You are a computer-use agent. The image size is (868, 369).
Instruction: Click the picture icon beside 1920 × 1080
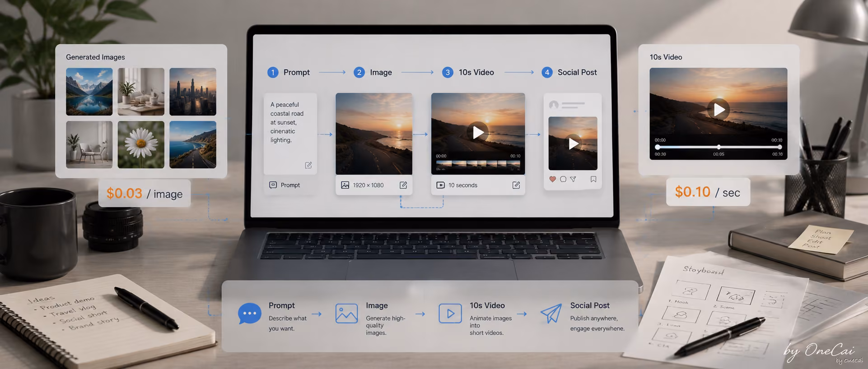coord(345,185)
